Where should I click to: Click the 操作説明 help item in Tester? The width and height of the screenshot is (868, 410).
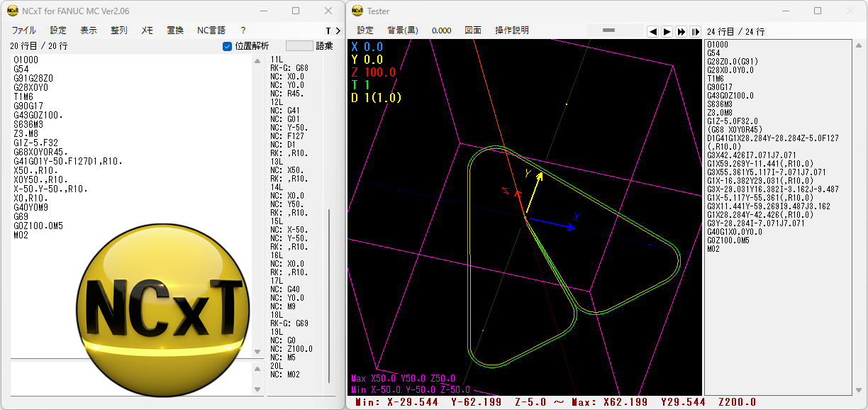pos(511,31)
